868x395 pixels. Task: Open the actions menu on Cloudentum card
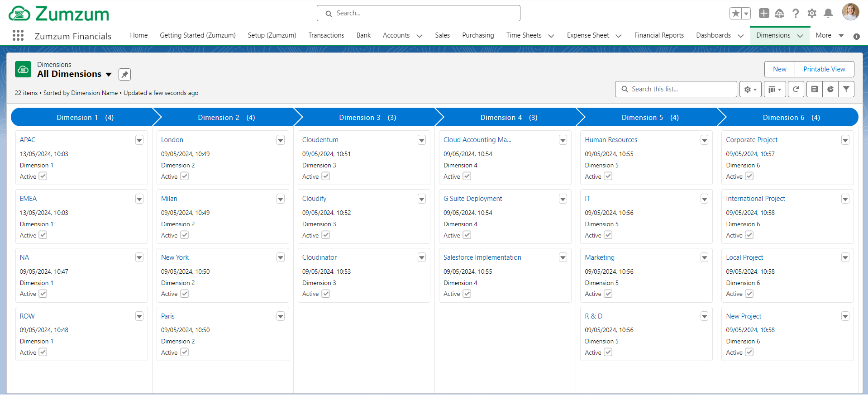(422, 140)
